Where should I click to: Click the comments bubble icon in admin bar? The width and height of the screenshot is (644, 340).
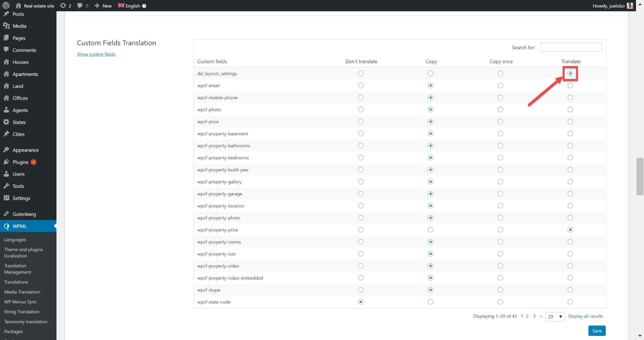click(80, 5)
